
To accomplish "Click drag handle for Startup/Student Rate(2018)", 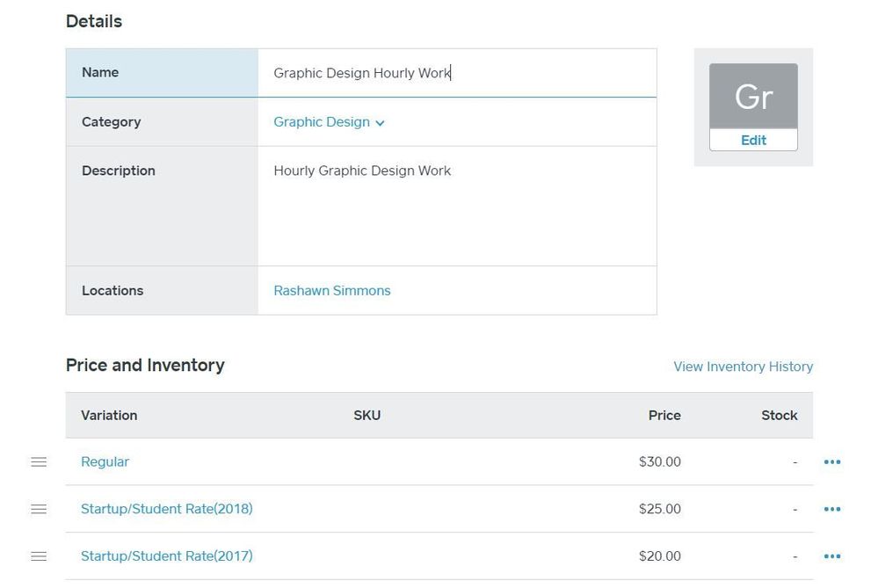I will [39, 509].
